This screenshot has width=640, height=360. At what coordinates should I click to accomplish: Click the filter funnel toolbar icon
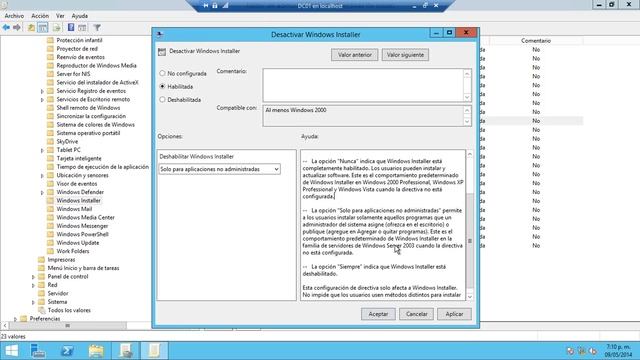(97, 28)
